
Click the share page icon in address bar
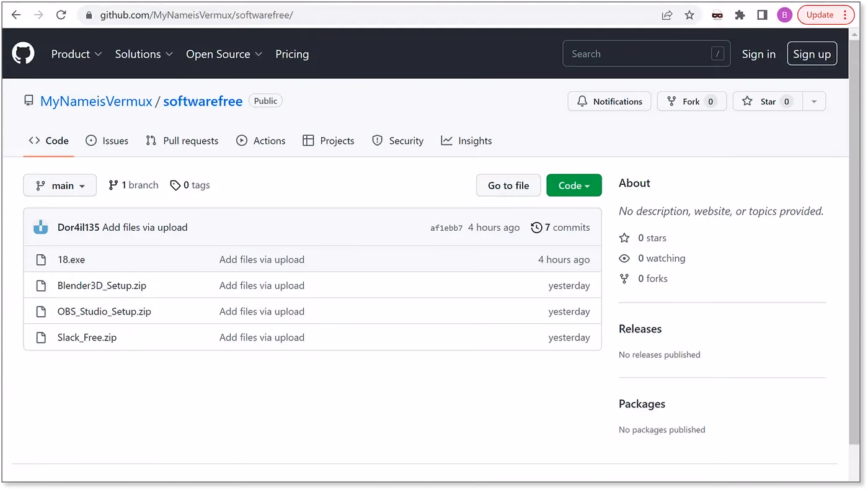[x=667, y=15]
